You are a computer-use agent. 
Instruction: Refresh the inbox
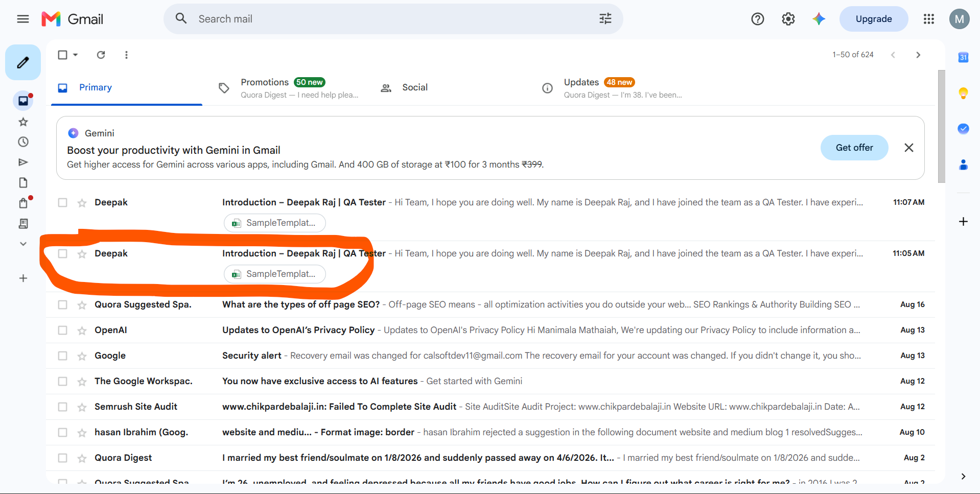coord(101,55)
